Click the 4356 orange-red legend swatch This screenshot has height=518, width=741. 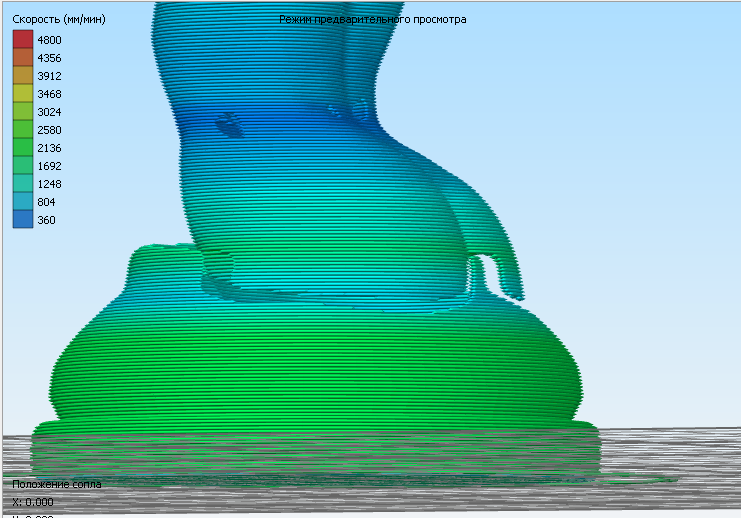(x=23, y=57)
